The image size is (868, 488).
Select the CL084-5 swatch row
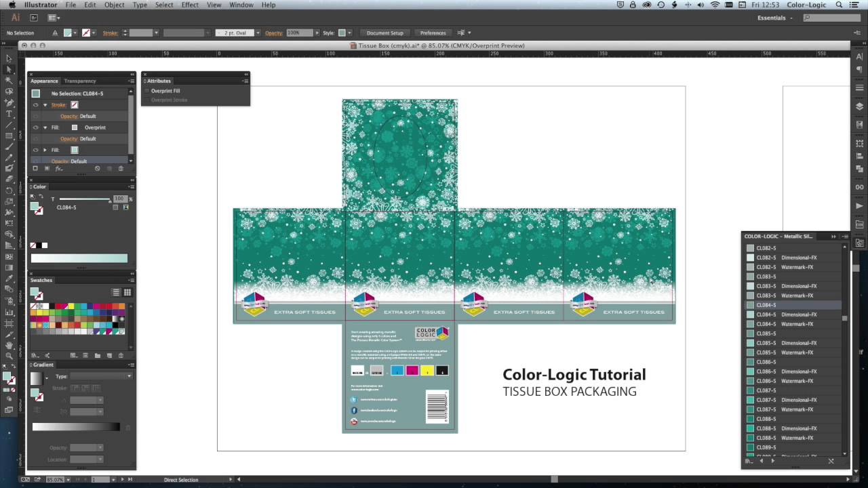tap(793, 305)
